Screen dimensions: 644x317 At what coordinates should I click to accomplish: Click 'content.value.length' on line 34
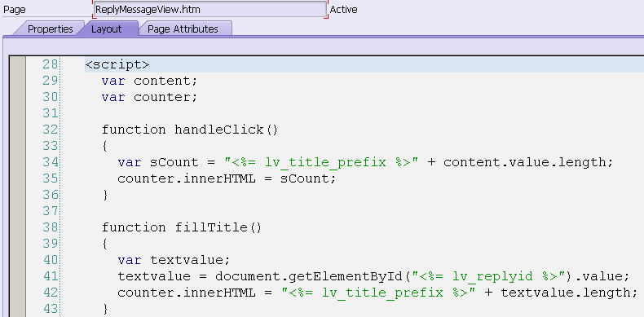click(524, 162)
